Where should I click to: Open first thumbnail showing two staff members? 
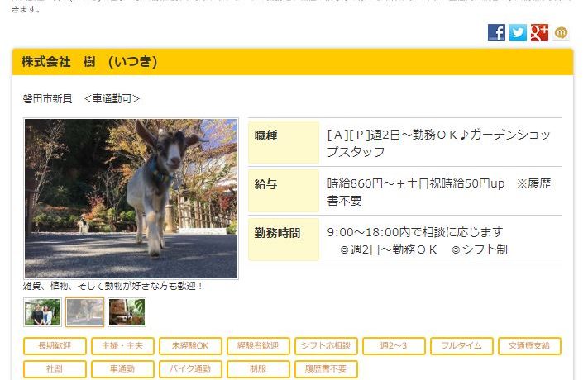pos(42,312)
